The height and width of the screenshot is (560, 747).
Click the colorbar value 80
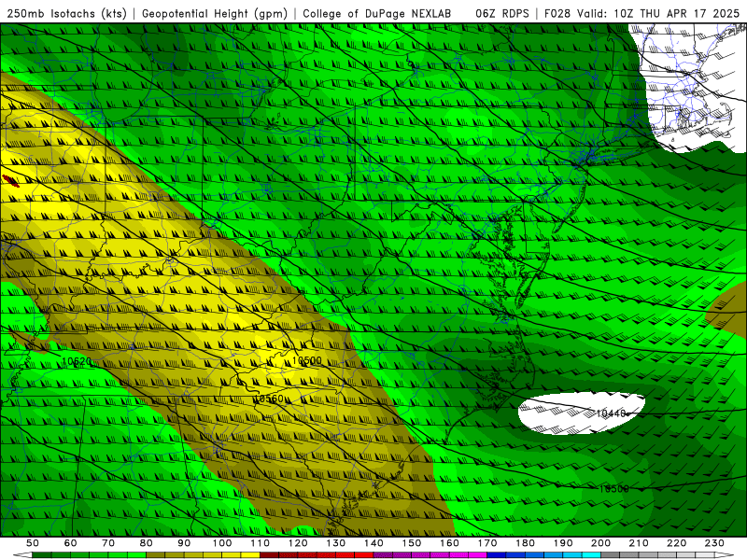click(147, 543)
